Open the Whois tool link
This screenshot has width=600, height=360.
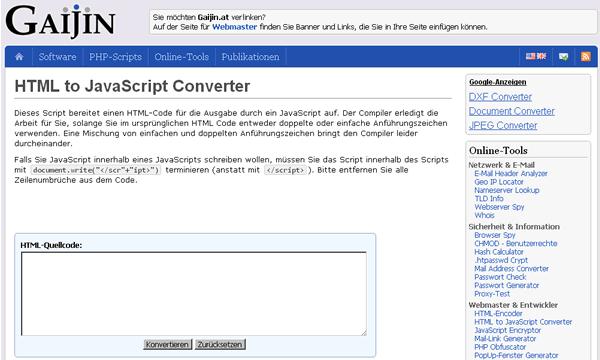(x=484, y=215)
